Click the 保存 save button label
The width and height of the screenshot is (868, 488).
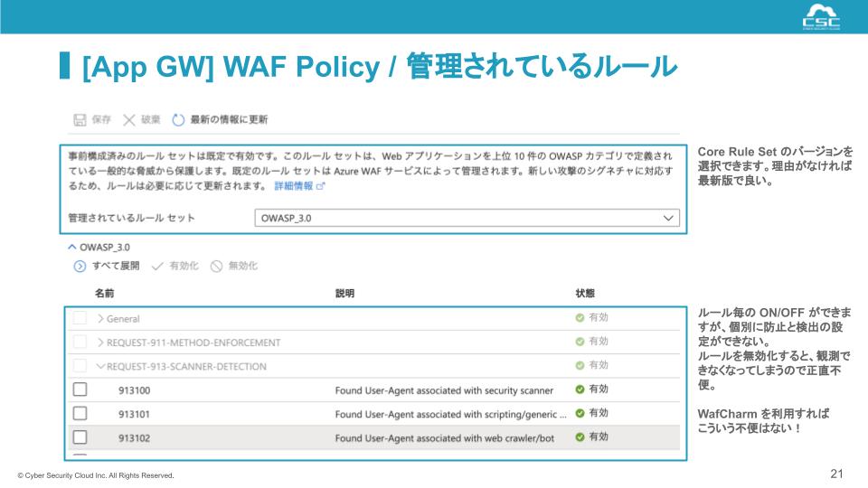(101, 119)
